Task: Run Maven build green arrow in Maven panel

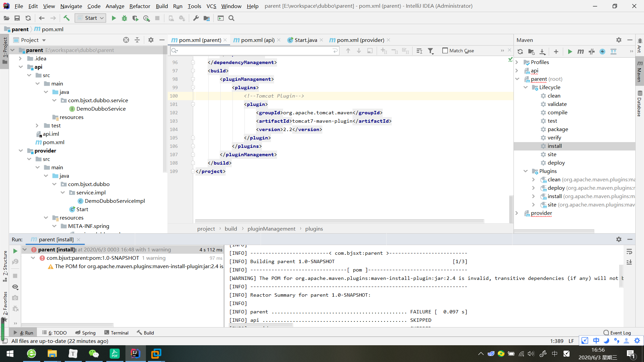Action: tap(570, 51)
